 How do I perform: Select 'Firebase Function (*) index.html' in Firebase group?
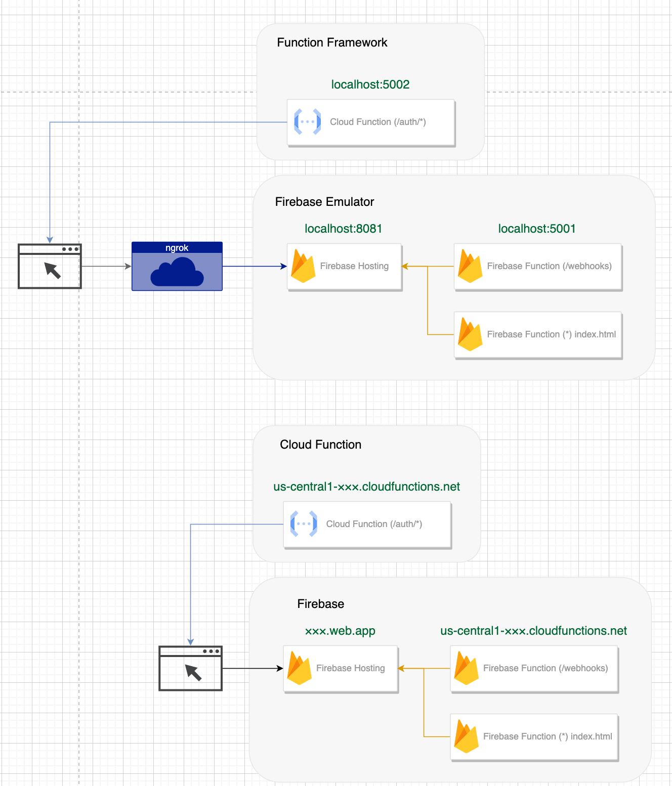548,736
